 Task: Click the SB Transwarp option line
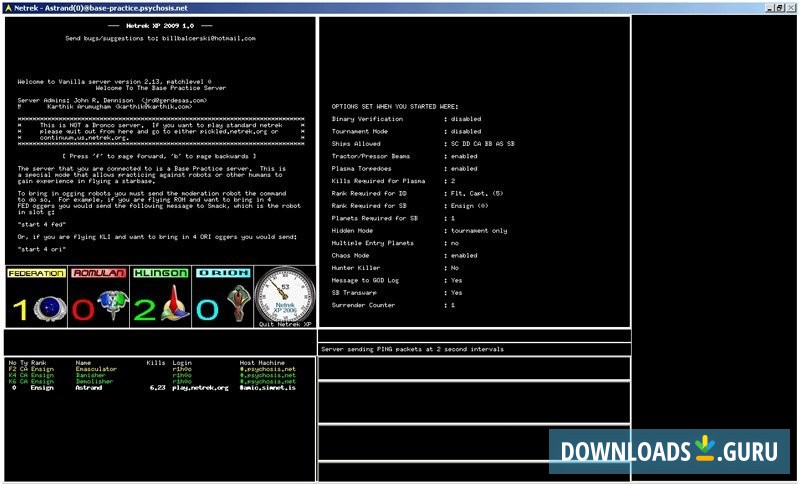click(397, 293)
